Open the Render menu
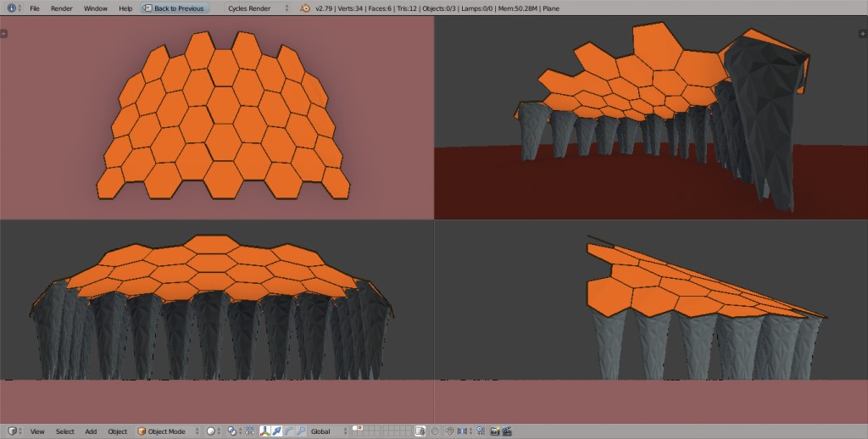This screenshot has width=868, height=439. (61, 8)
